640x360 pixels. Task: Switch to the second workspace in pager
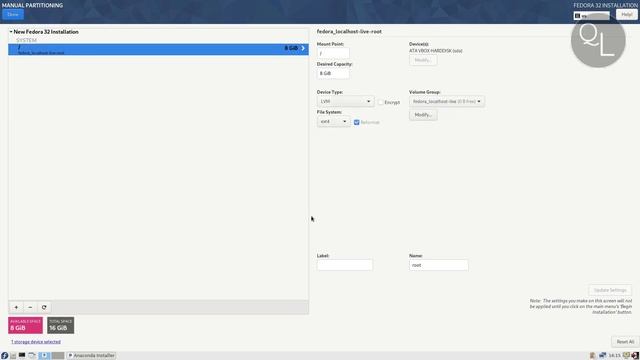click(58, 356)
